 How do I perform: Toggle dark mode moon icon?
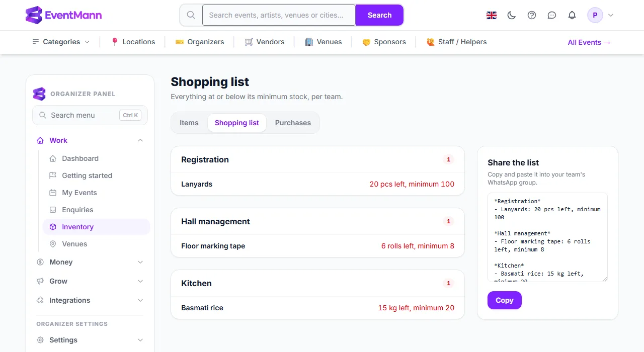coord(512,15)
